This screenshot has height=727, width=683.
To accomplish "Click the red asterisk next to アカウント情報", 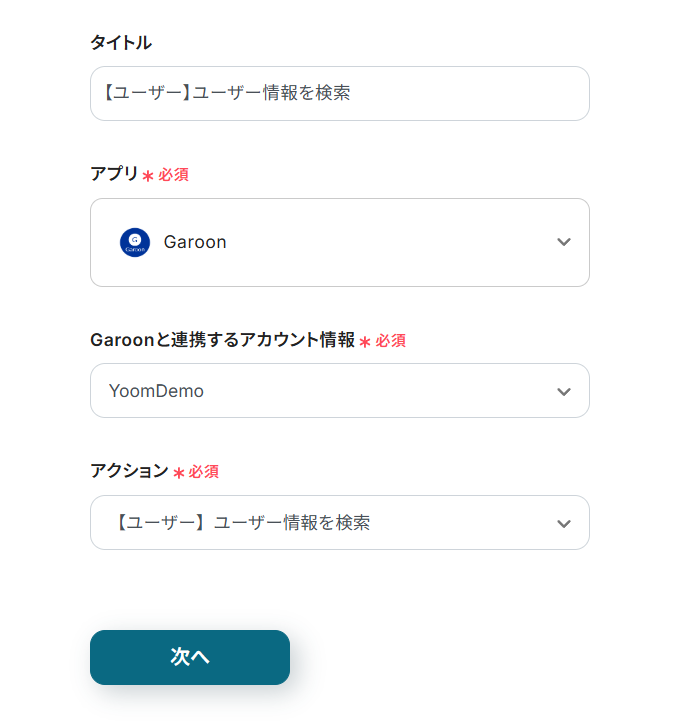I will [365, 342].
